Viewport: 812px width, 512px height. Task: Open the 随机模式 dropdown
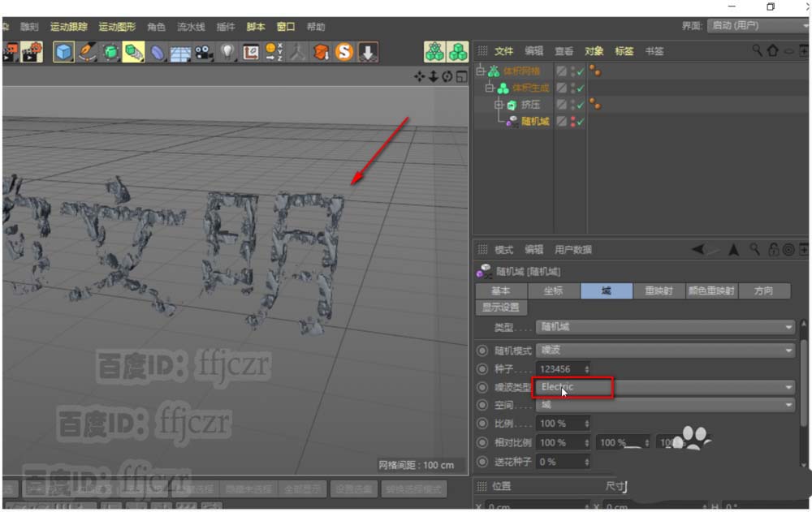663,351
